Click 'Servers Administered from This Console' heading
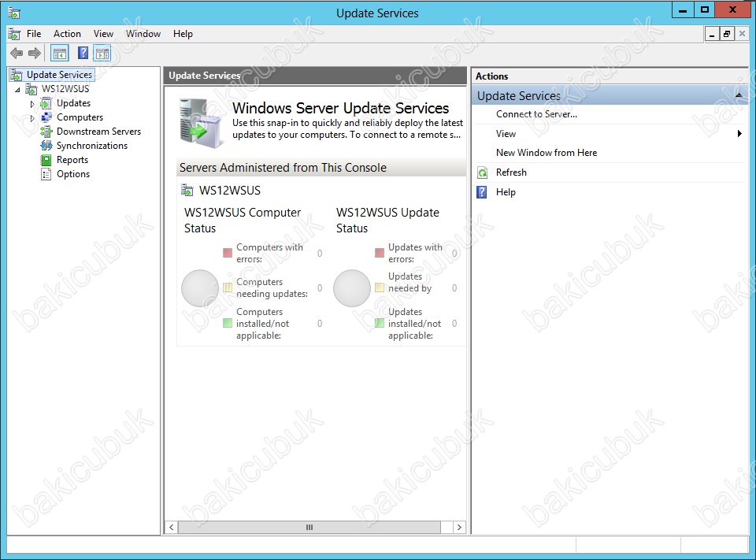The width and height of the screenshot is (756, 560). (283, 168)
